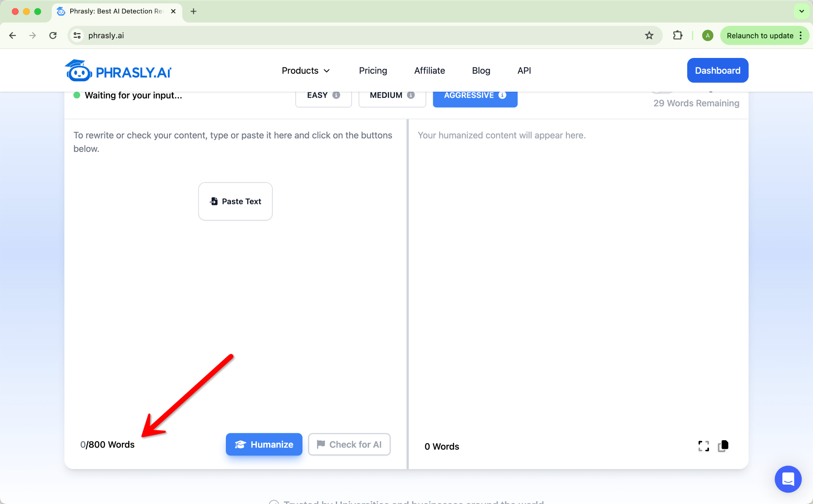Open the tab search dropdown arrow

[801, 11]
